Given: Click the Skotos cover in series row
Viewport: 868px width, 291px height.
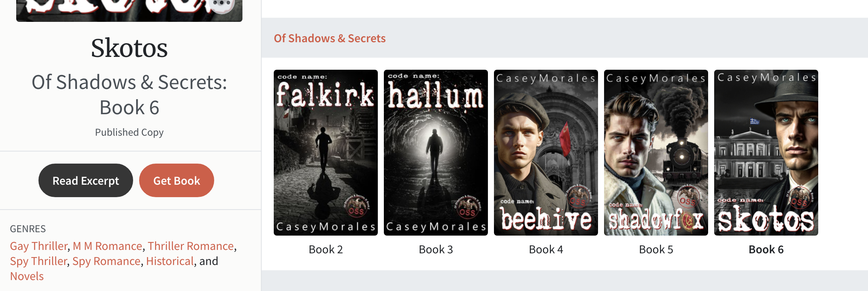Looking at the screenshot, I should click(766, 153).
